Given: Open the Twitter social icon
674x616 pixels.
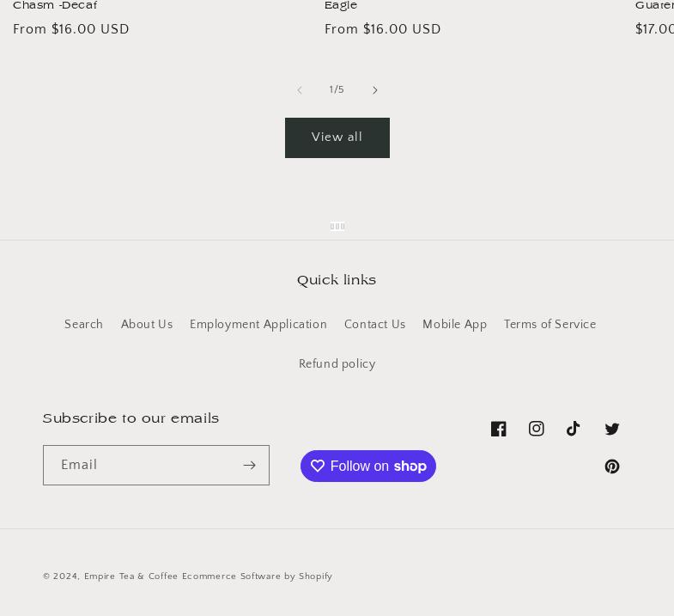Looking at the screenshot, I should point(612,429).
